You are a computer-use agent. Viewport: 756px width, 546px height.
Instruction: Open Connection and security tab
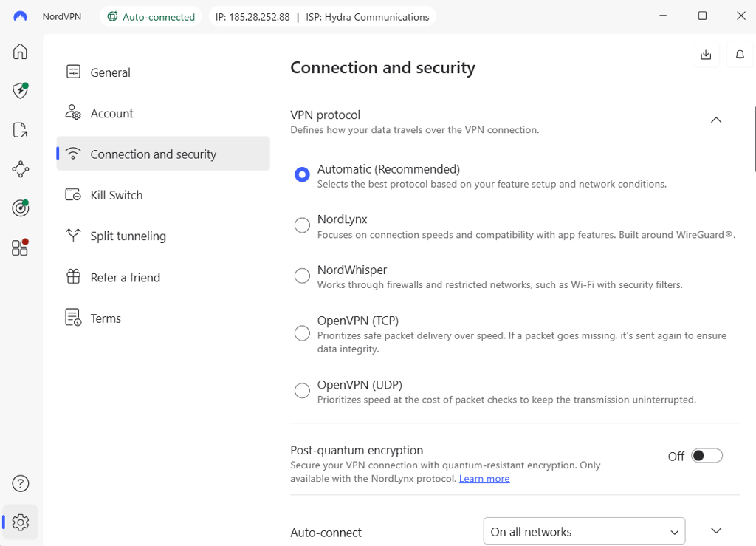tap(163, 154)
